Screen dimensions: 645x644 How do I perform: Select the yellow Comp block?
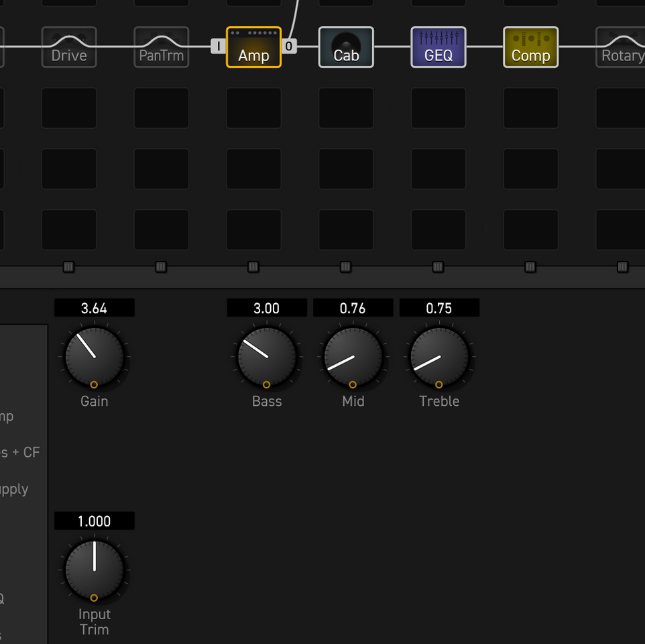pos(530,47)
